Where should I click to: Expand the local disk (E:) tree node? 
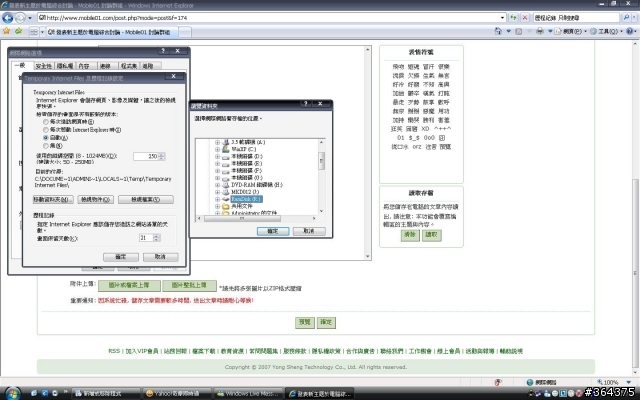click(217, 163)
